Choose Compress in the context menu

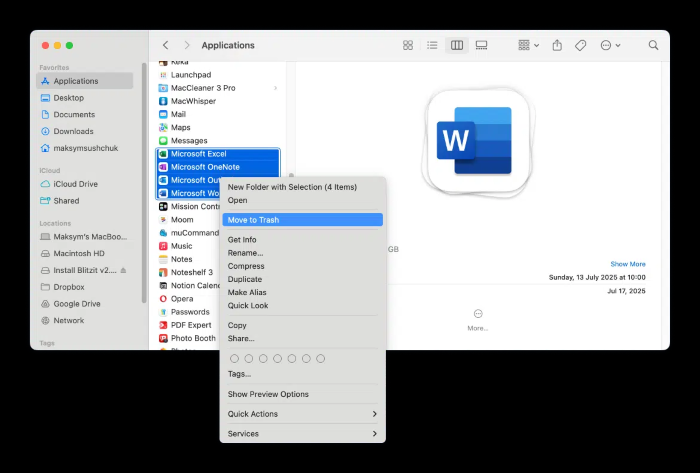coord(302,266)
